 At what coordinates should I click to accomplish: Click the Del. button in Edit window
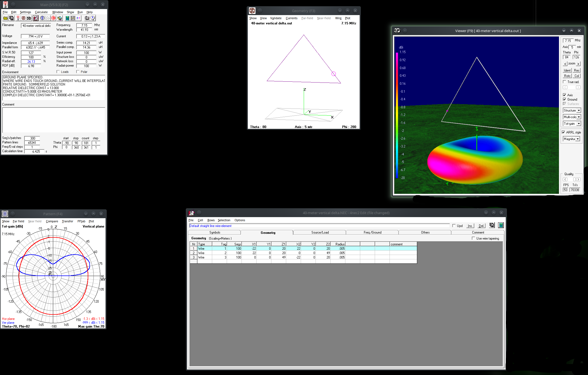[481, 226]
